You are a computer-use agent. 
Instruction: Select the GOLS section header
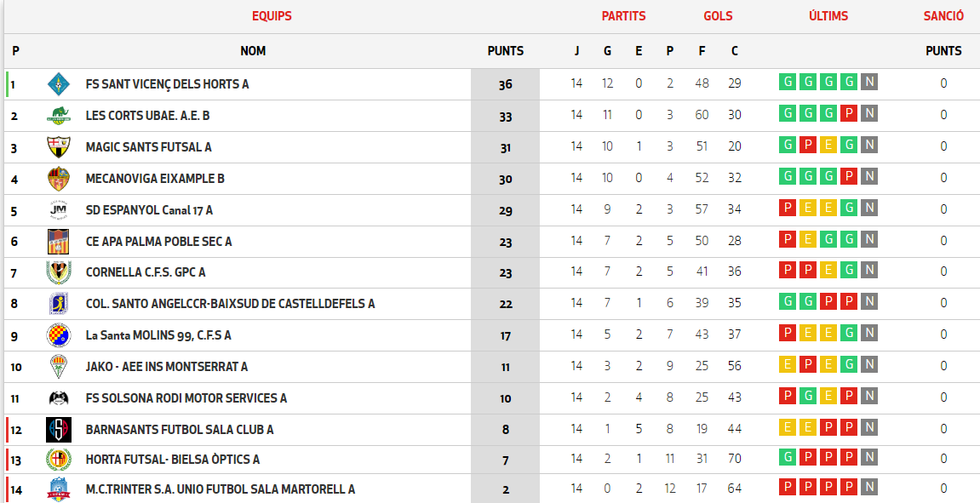[x=718, y=15]
